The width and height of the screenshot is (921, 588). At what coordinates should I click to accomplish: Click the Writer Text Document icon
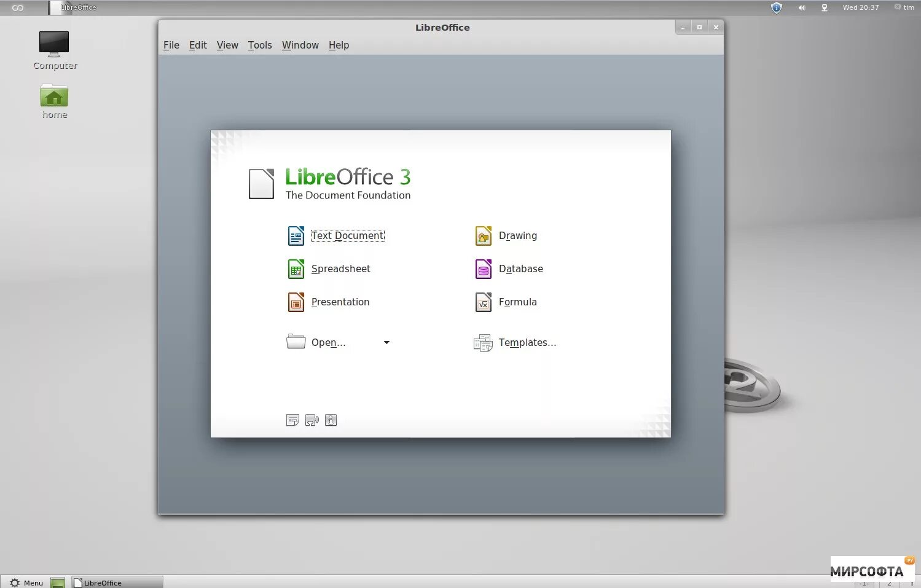[296, 235]
